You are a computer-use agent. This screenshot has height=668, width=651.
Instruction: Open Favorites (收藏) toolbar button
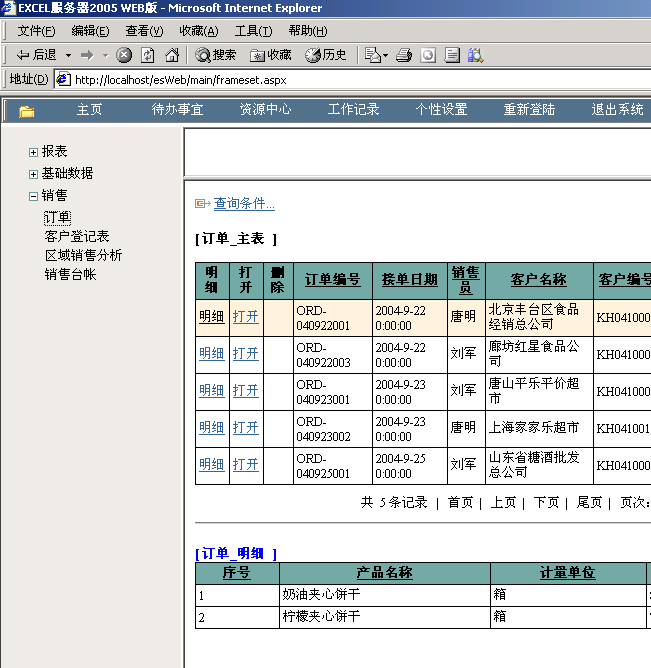[270, 55]
